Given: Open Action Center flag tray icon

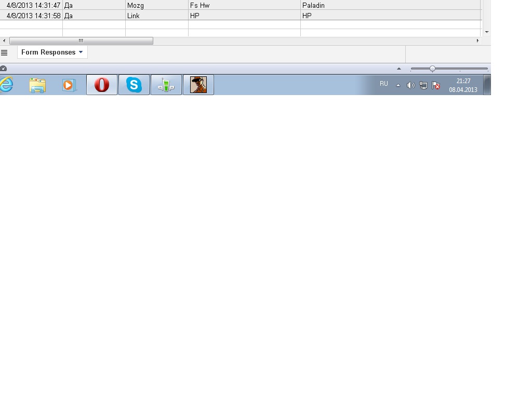Looking at the screenshot, I should [x=436, y=85].
